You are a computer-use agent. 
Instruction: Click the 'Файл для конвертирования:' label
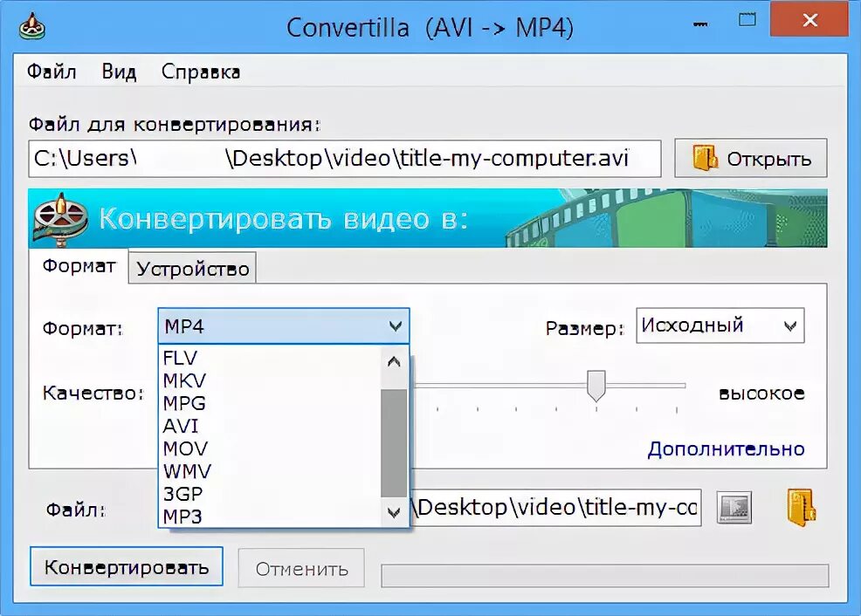174,125
